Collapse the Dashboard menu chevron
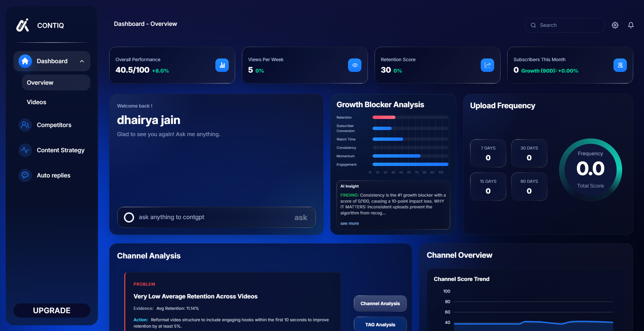Screen dimensions: 644x331 click(x=82, y=61)
